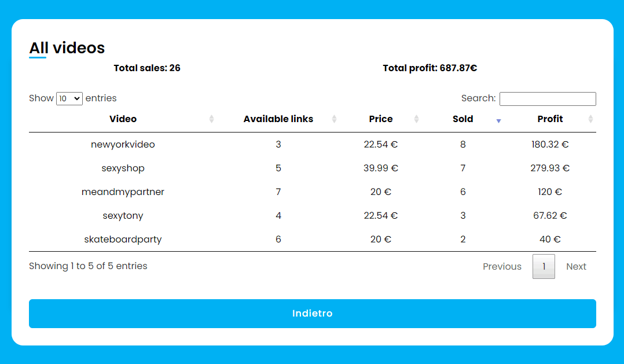Screen dimensions: 624x364
Task: Select the skateboardparty row
Action: [x=313, y=239]
